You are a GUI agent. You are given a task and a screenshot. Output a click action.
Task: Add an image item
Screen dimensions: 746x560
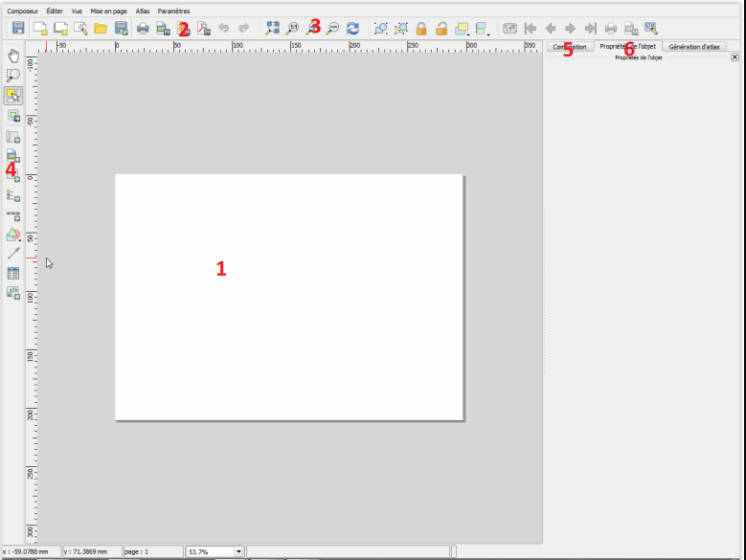tap(13, 155)
